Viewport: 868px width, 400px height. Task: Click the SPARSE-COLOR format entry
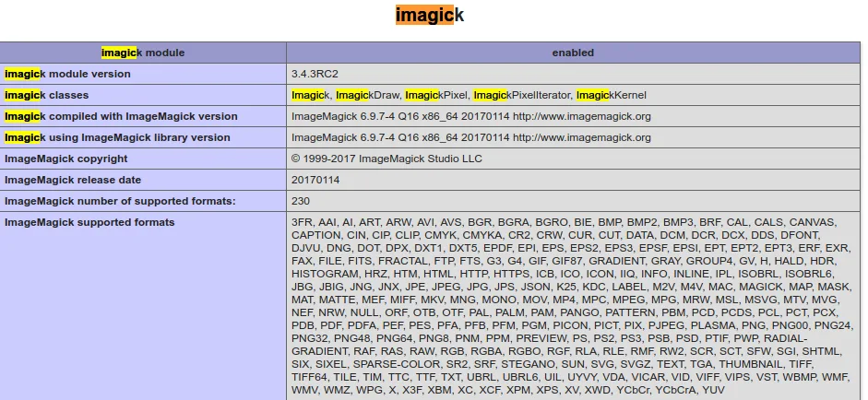click(x=397, y=364)
